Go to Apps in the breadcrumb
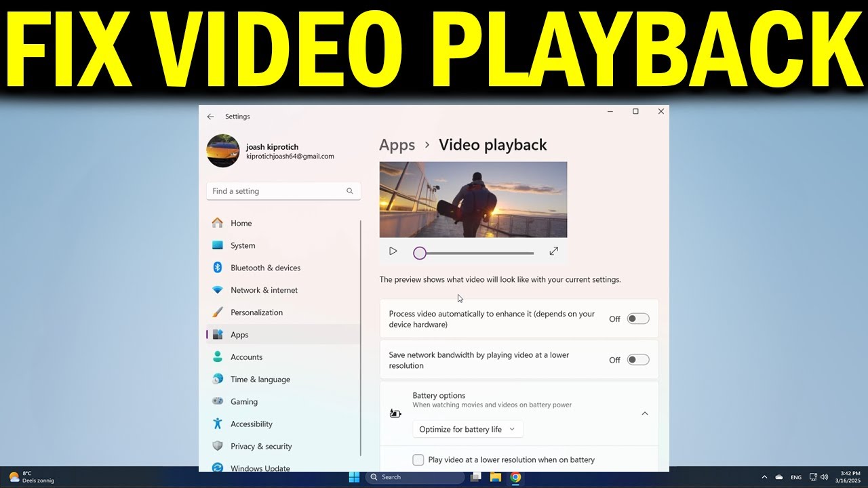Image resolution: width=868 pixels, height=488 pixels. click(x=397, y=145)
